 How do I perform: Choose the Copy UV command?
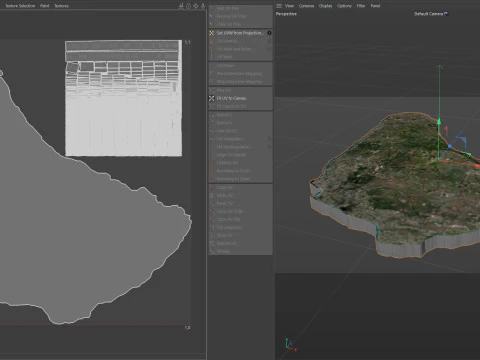pyautogui.click(x=240, y=188)
